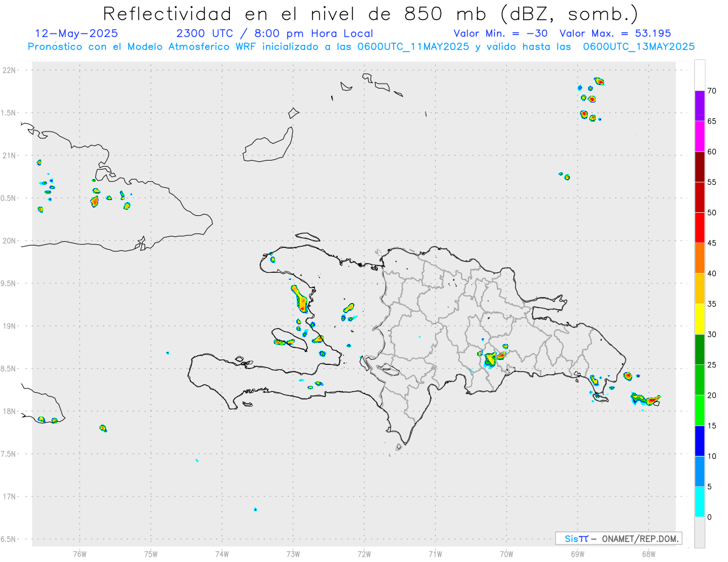Click the legend value '35'
Image resolution: width=728 pixels, height=562 pixels.
[x=713, y=304]
